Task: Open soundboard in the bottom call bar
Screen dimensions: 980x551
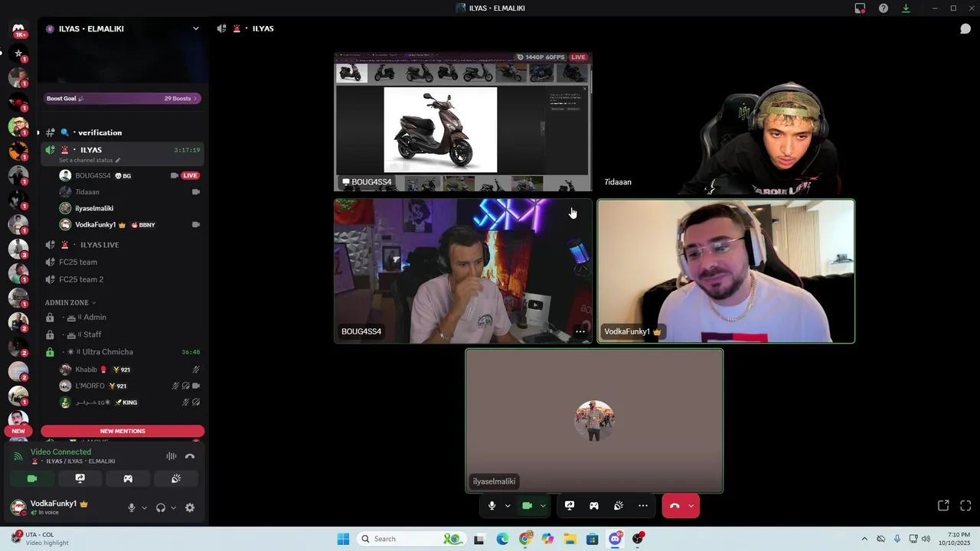Action: point(619,505)
